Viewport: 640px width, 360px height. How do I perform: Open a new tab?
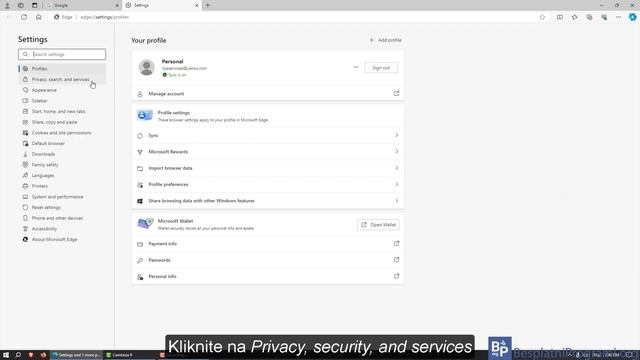tap(208, 5)
